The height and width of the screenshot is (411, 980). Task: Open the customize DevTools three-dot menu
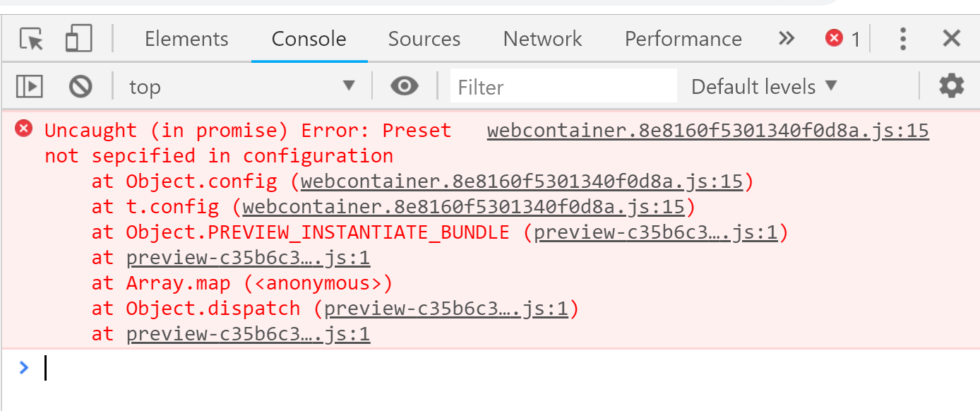click(x=902, y=39)
